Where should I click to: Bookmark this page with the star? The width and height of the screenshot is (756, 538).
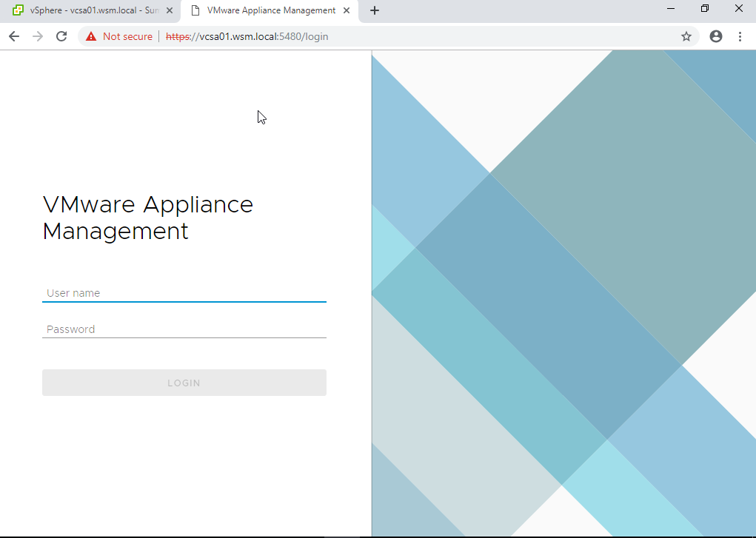pos(686,36)
